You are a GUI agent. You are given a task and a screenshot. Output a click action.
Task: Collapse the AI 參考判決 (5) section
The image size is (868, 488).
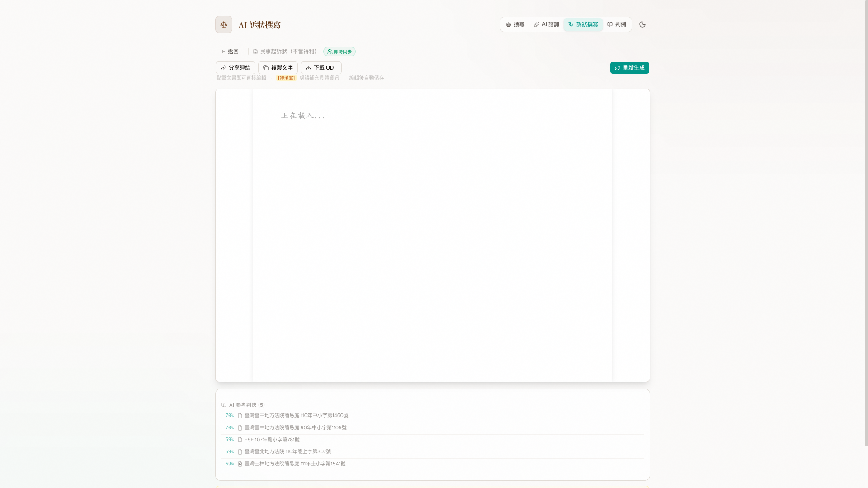[246, 405]
